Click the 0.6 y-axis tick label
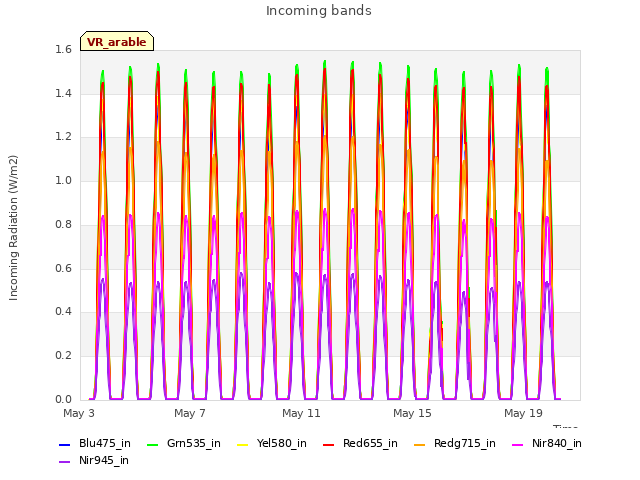The width and height of the screenshot is (640, 480). tap(63, 268)
